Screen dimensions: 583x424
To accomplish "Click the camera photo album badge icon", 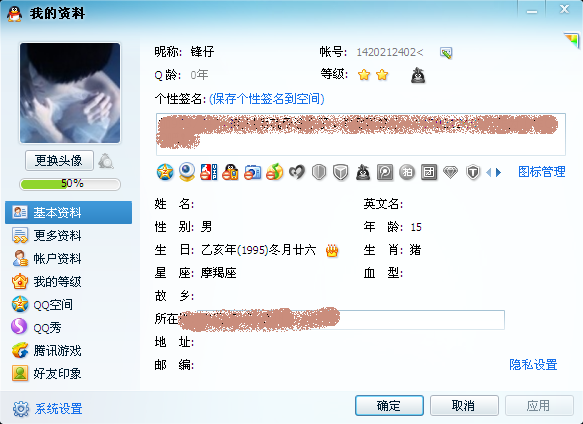I will (252, 172).
